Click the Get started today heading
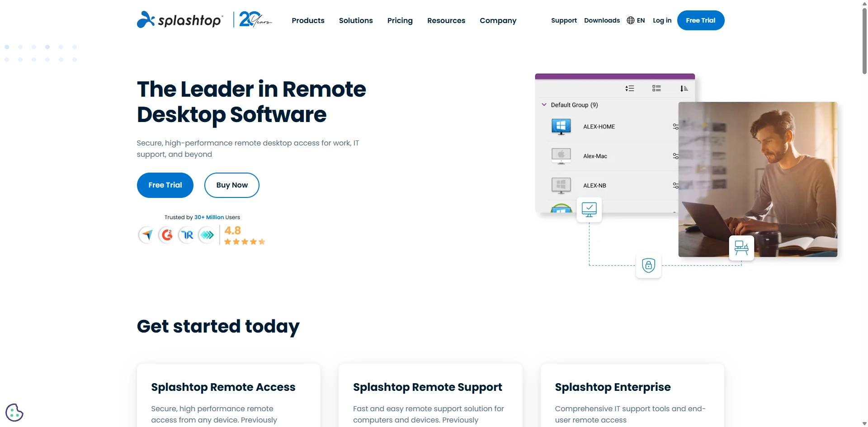 (x=218, y=326)
